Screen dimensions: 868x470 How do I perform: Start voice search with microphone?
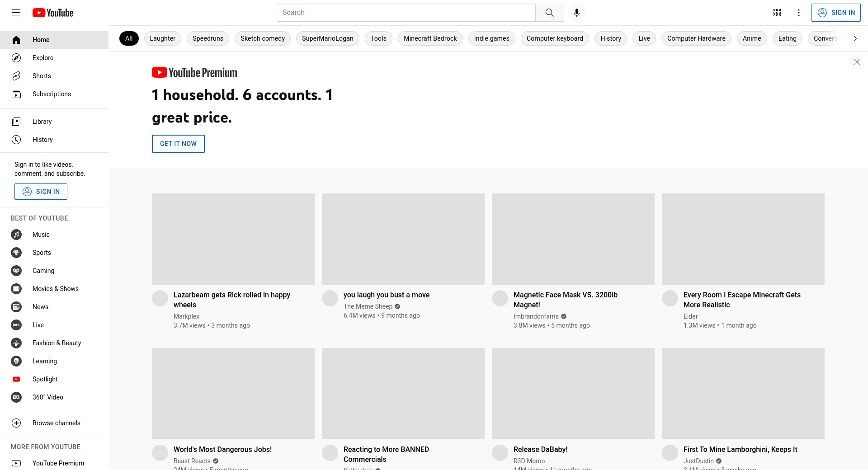click(x=576, y=13)
